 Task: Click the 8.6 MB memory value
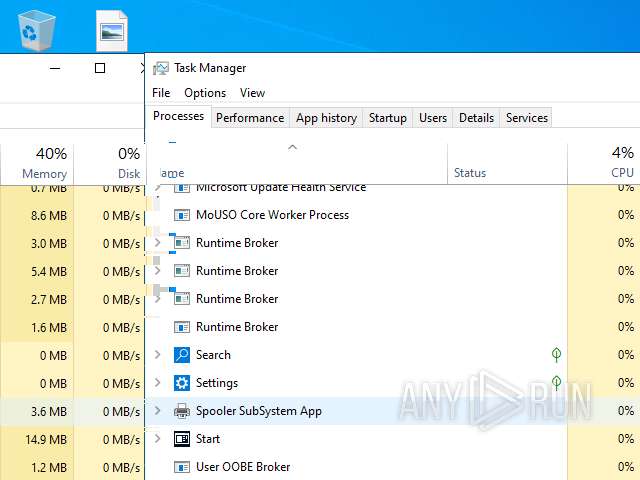(x=49, y=216)
